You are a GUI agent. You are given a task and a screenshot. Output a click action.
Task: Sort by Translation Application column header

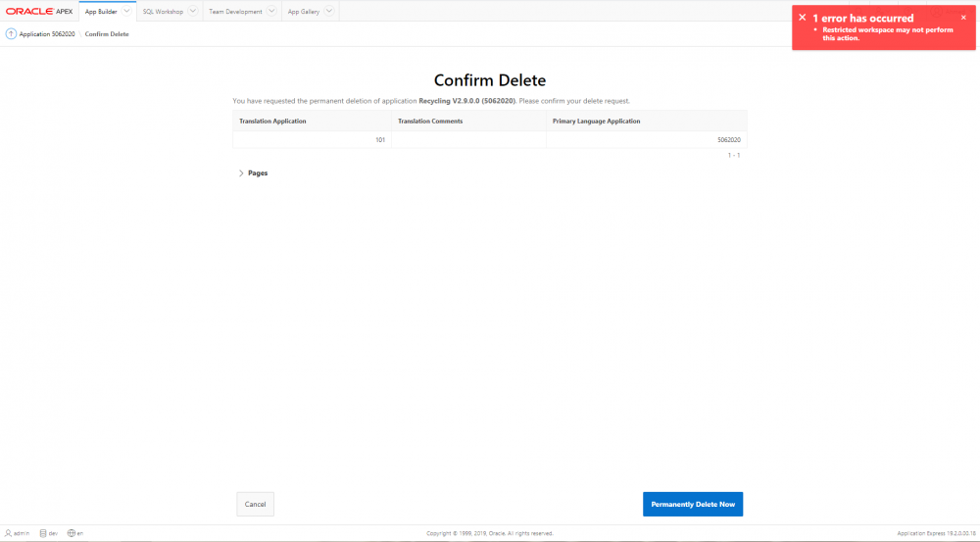pyautogui.click(x=272, y=121)
